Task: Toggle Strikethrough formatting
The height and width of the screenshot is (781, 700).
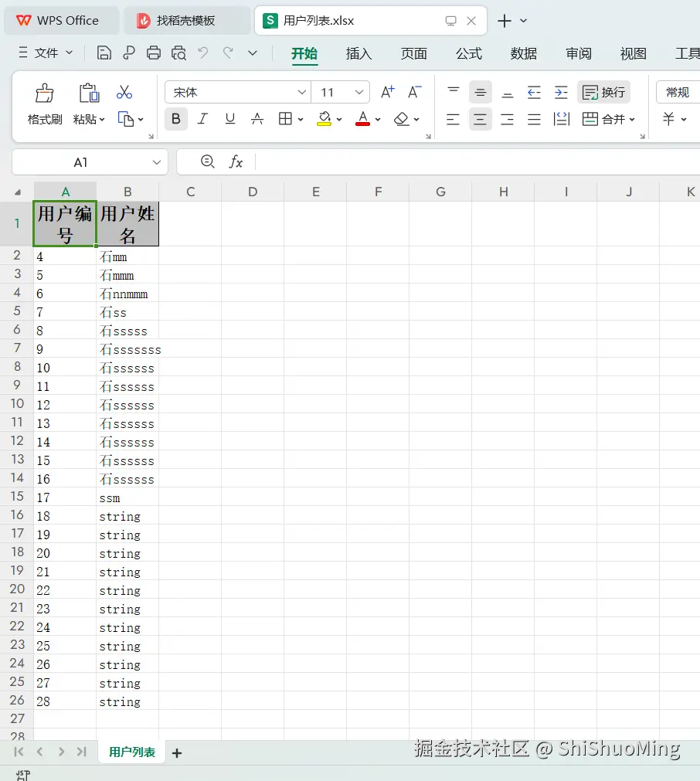Action: (257, 119)
